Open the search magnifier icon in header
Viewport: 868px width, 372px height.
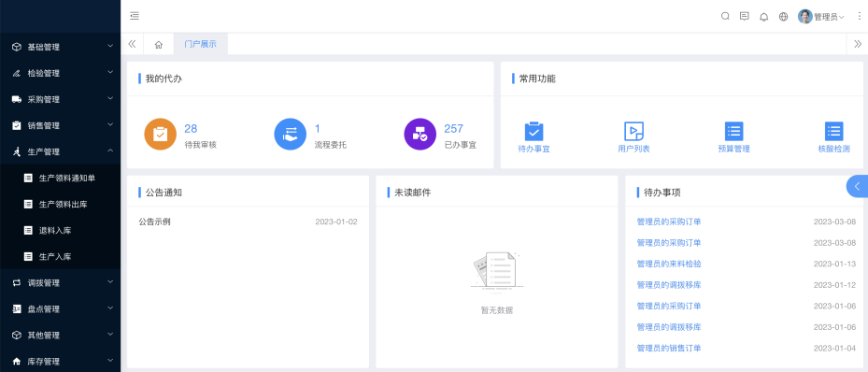[x=725, y=16]
